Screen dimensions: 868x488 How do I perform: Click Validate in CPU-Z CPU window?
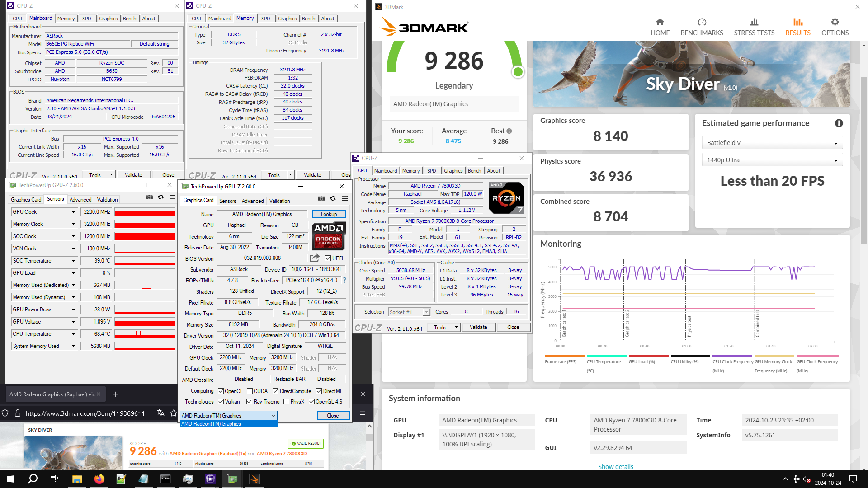478,327
